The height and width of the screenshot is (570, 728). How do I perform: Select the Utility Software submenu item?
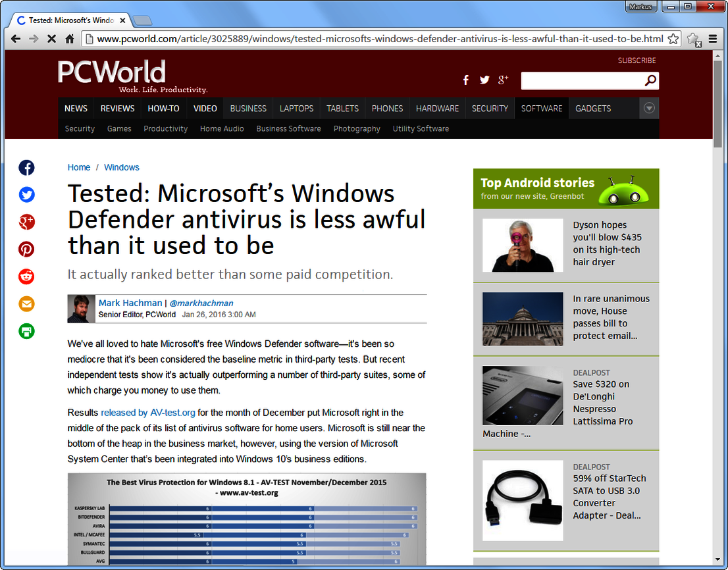point(421,129)
